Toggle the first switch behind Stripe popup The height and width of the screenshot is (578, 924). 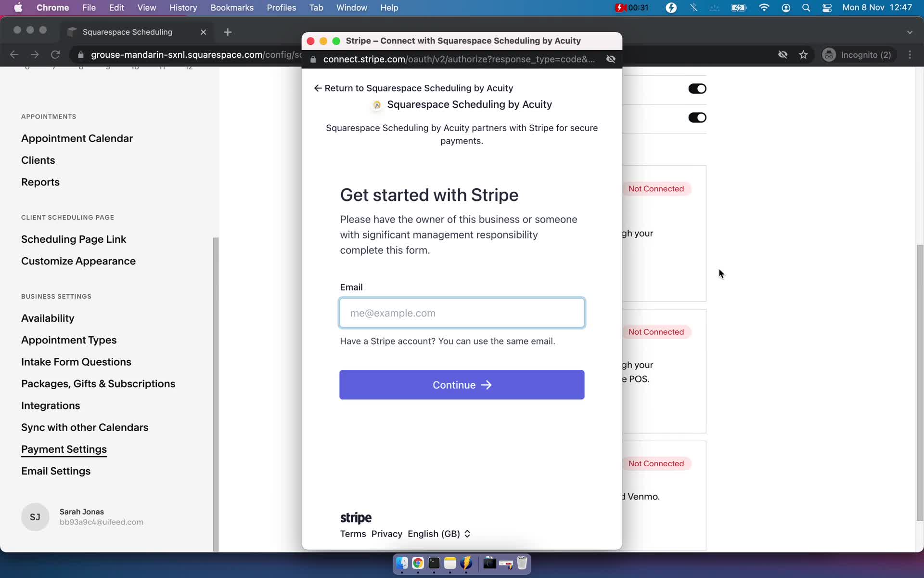tap(697, 89)
